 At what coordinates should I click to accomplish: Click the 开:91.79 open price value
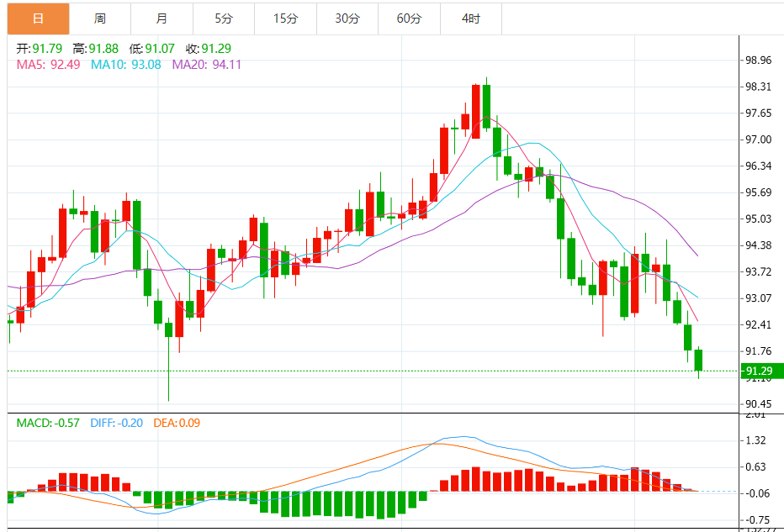[x=40, y=49]
